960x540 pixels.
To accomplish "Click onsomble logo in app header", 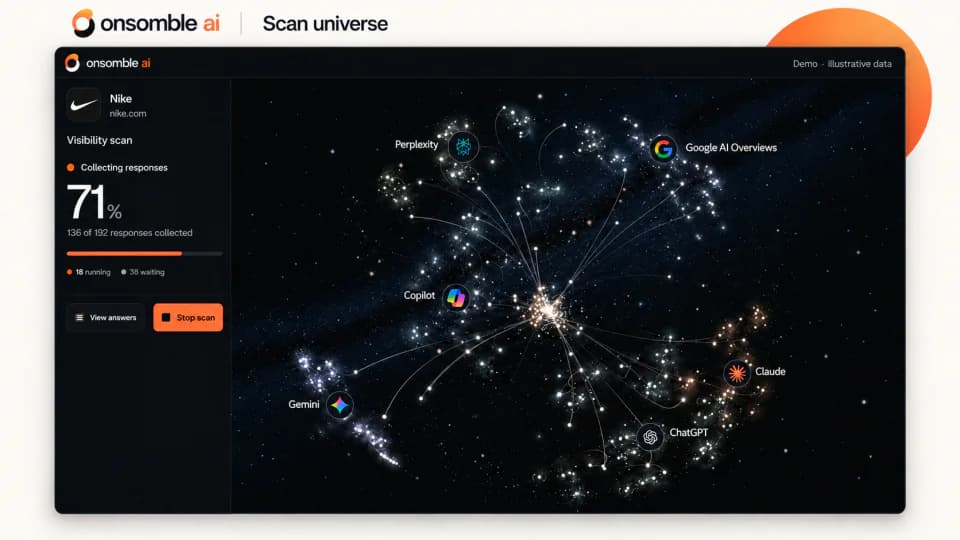I will [72, 62].
